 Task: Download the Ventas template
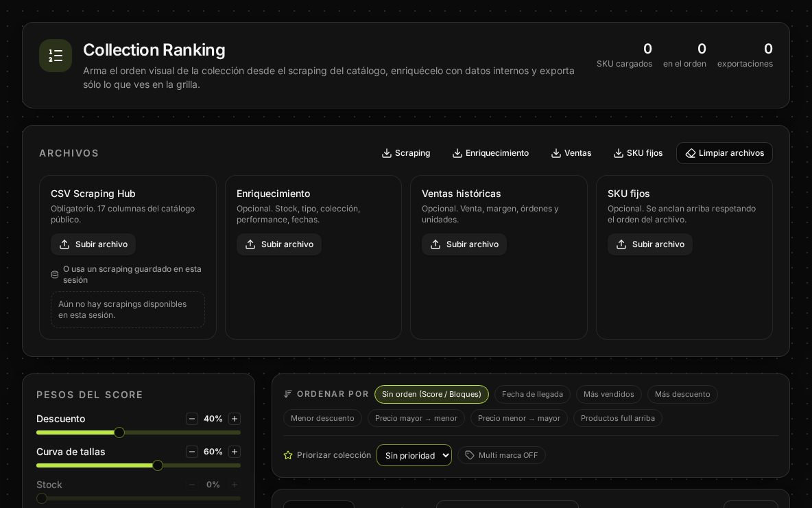coord(571,153)
